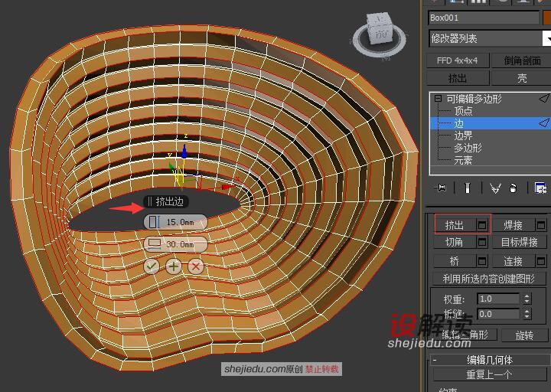Click 利用所选内容创建图形 button
Screen dimensions: 551x392
pyautogui.click(x=489, y=279)
